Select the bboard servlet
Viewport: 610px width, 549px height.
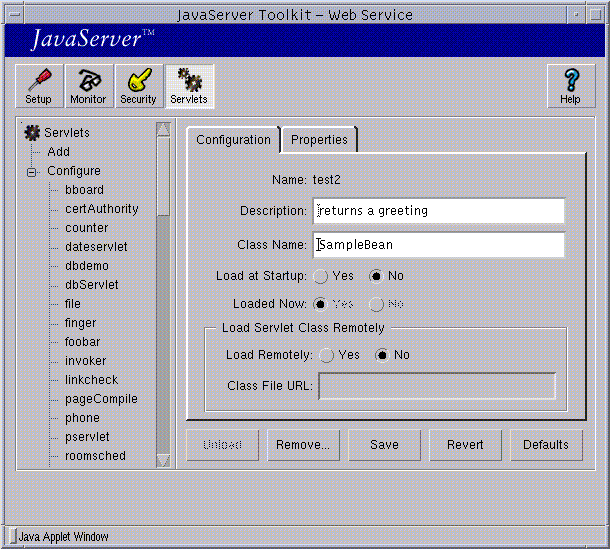[84, 190]
